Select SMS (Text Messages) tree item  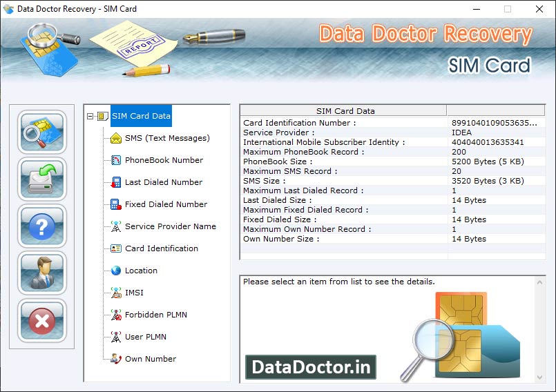pos(167,138)
